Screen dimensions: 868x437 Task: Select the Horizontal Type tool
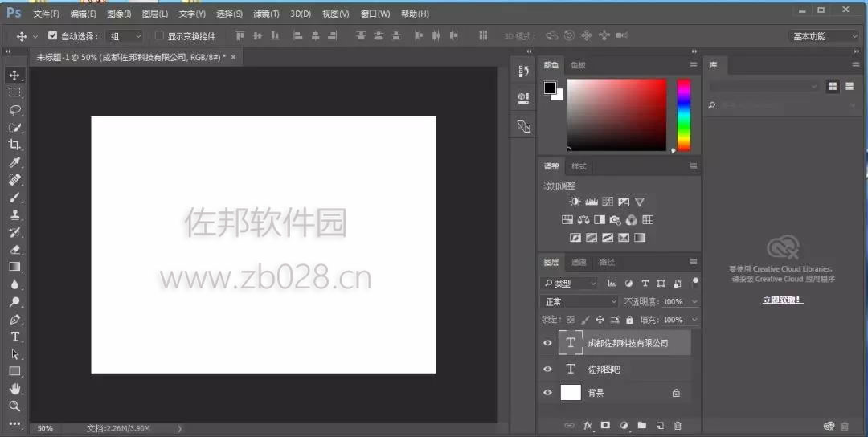coord(15,337)
